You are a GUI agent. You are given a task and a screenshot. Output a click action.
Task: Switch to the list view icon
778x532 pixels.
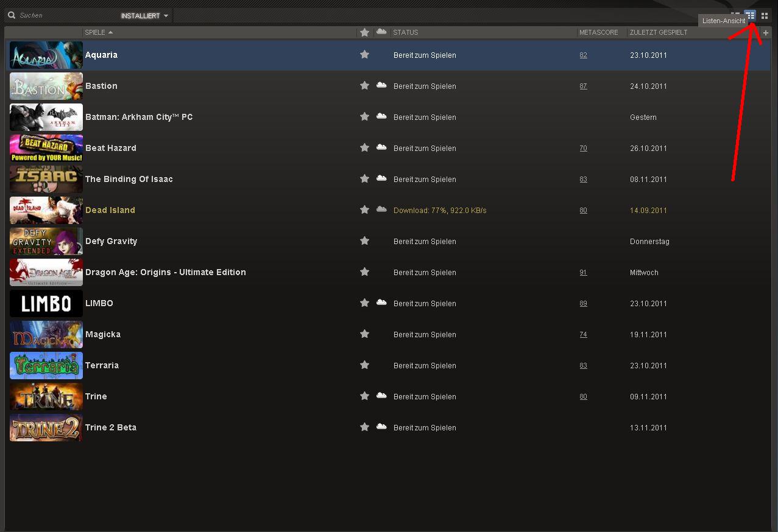click(751, 16)
